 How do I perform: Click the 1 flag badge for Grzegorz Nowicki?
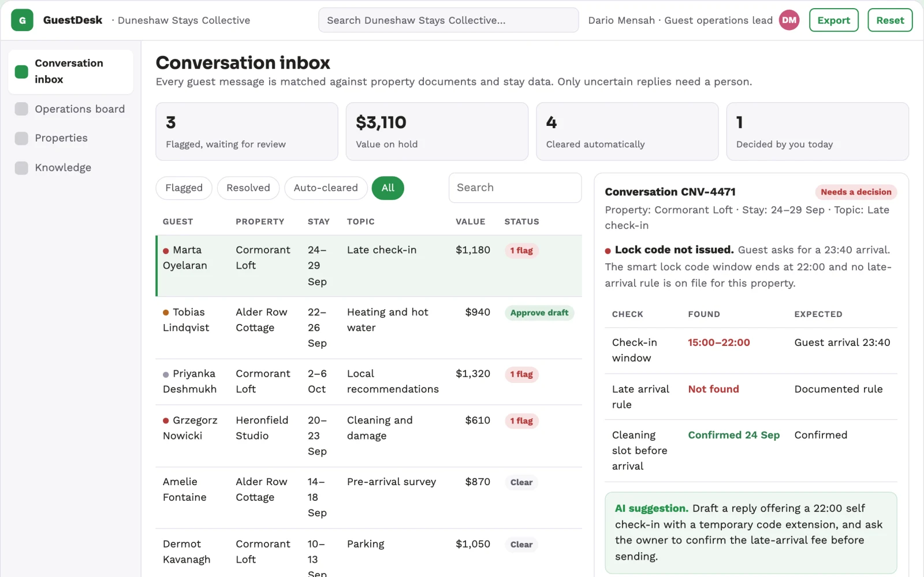pos(521,421)
